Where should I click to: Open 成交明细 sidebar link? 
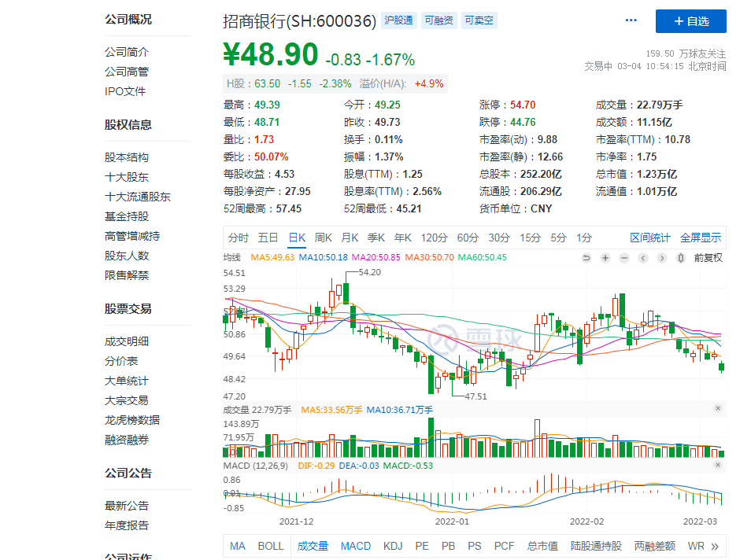point(127,341)
